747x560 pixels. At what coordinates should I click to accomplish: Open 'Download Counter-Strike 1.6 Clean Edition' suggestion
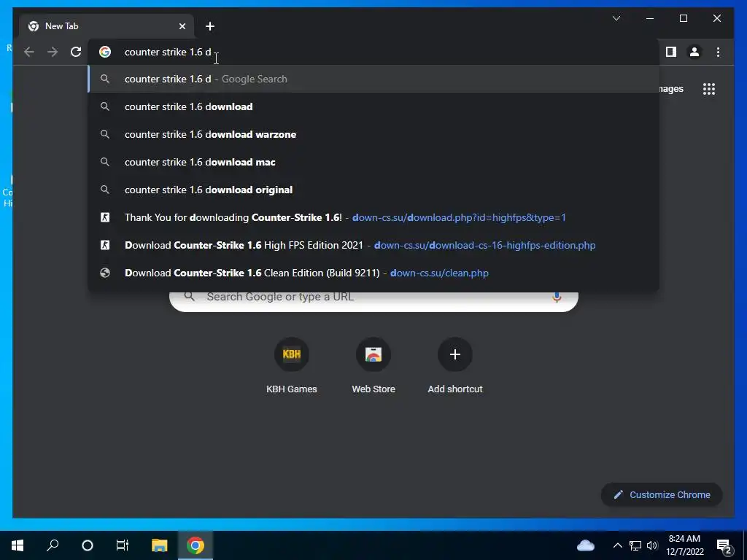[x=373, y=273]
